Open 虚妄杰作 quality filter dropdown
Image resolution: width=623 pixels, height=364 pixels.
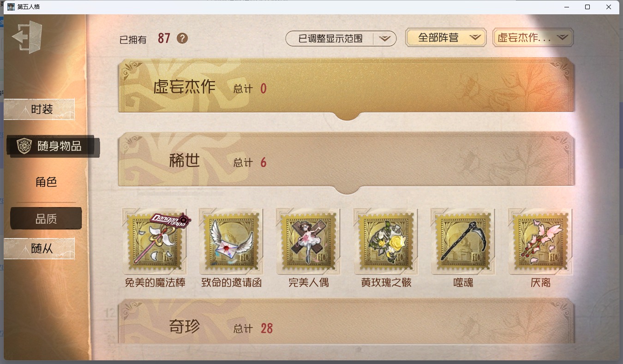(x=533, y=38)
